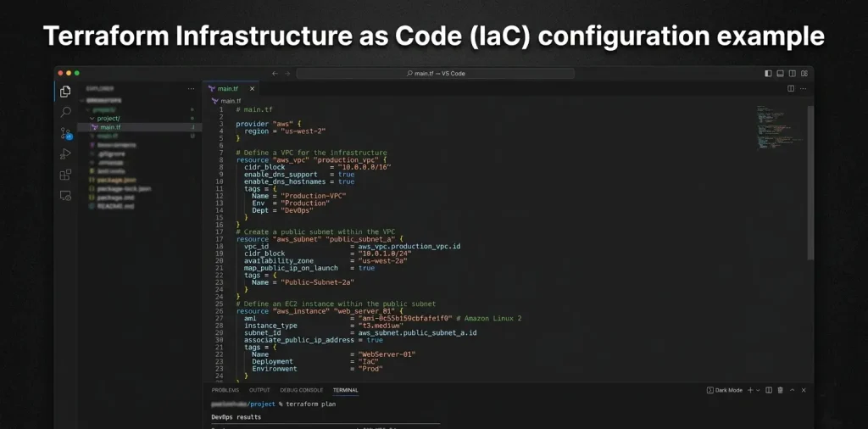Click the "Public-Subnet-2a" Name tag value
Viewport: 868px width, 429px height.
point(317,282)
